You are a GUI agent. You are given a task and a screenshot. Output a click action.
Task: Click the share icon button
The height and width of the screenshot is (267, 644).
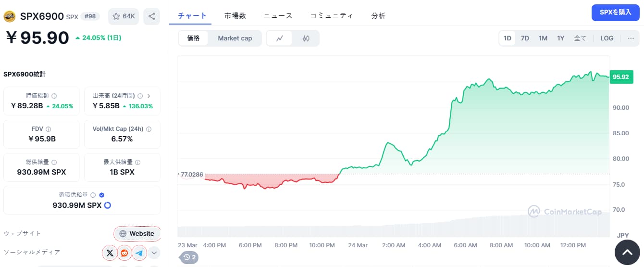point(152,16)
